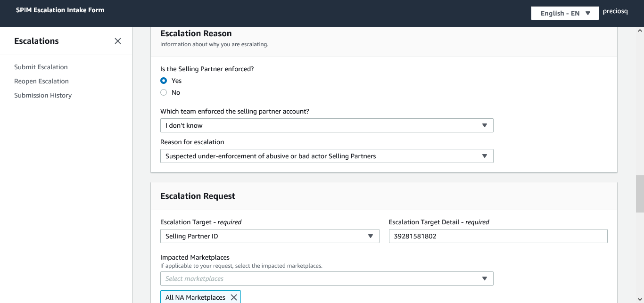Click the language selector arrow icon
Viewport: 644px width, 303px height.
pos(588,13)
